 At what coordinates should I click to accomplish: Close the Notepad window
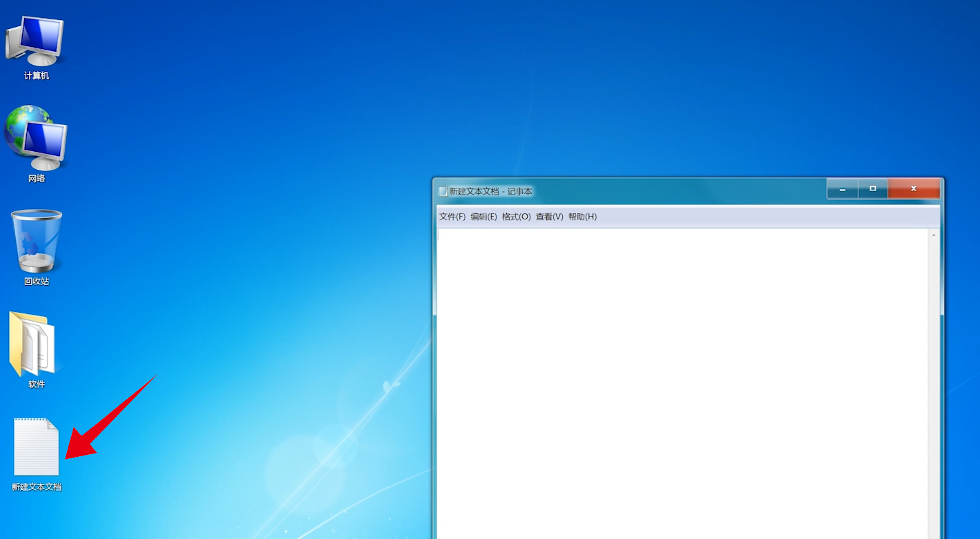click(x=914, y=188)
